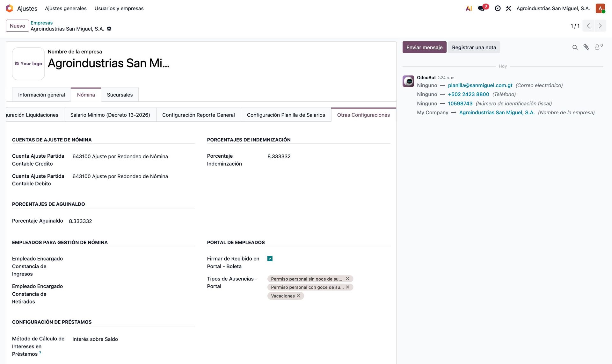Edit the Porcentaje Indemnización value field

[329, 156]
